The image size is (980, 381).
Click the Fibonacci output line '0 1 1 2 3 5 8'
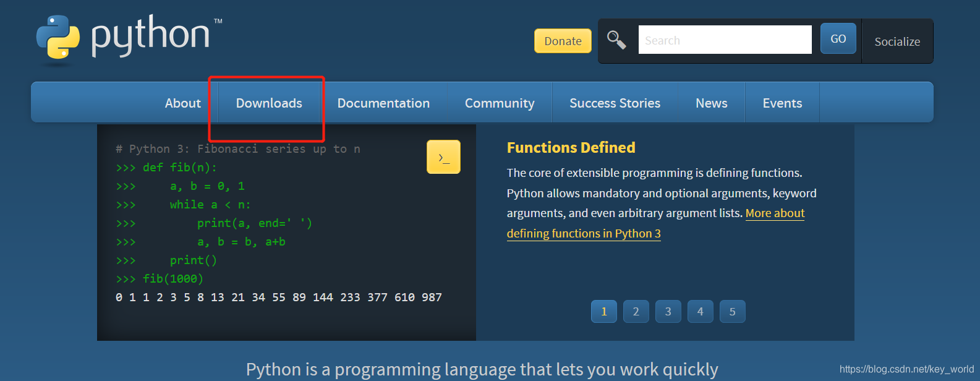point(279,298)
